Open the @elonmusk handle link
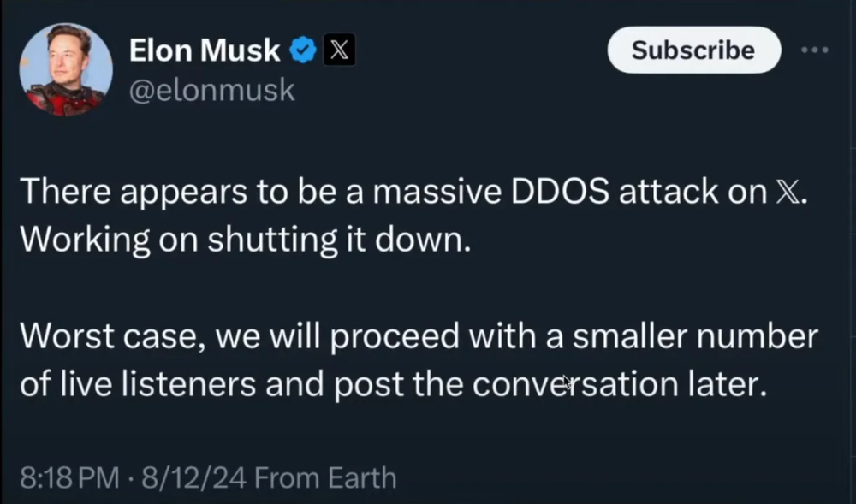856x504 pixels. (x=211, y=90)
